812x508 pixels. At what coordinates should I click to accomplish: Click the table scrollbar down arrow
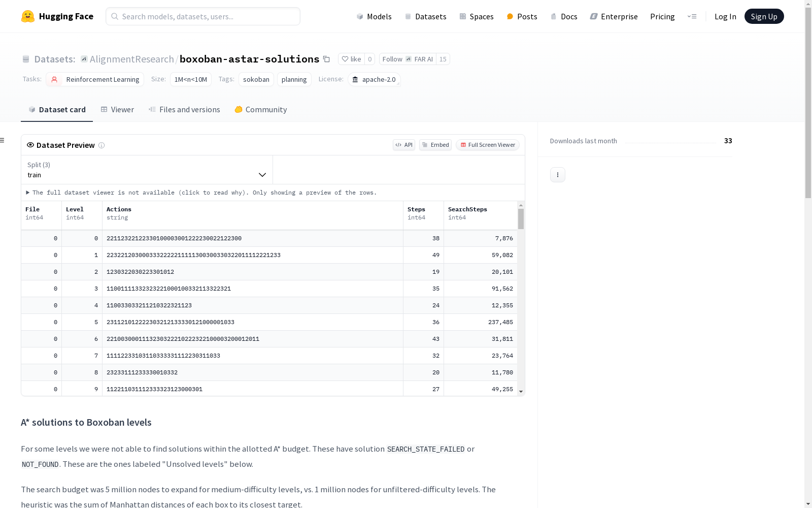(x=521, y=392)
